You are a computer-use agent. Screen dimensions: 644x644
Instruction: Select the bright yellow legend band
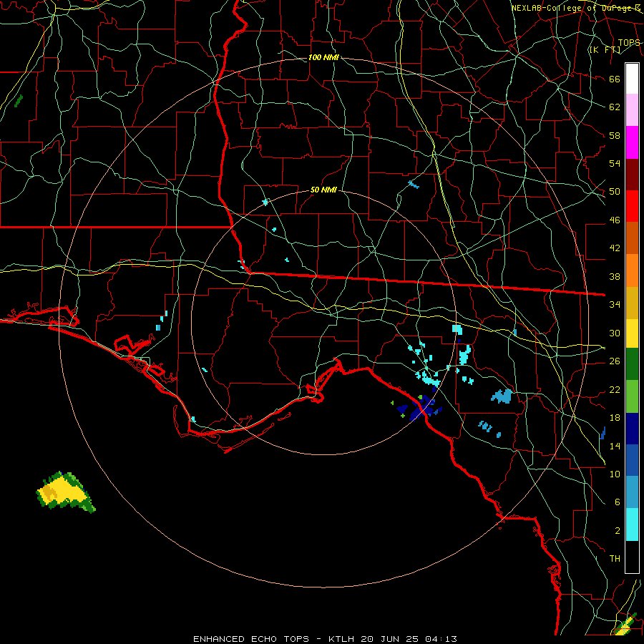click(632, 333)
